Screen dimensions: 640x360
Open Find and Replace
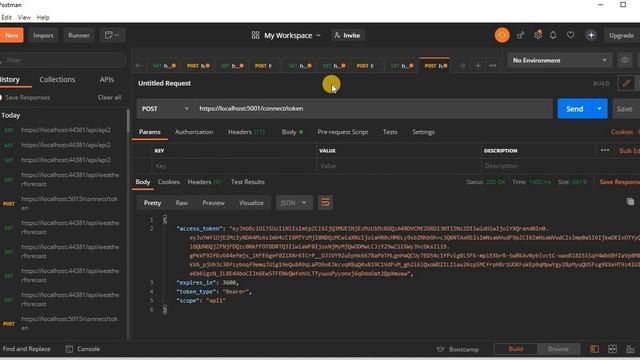pos(27,349)
